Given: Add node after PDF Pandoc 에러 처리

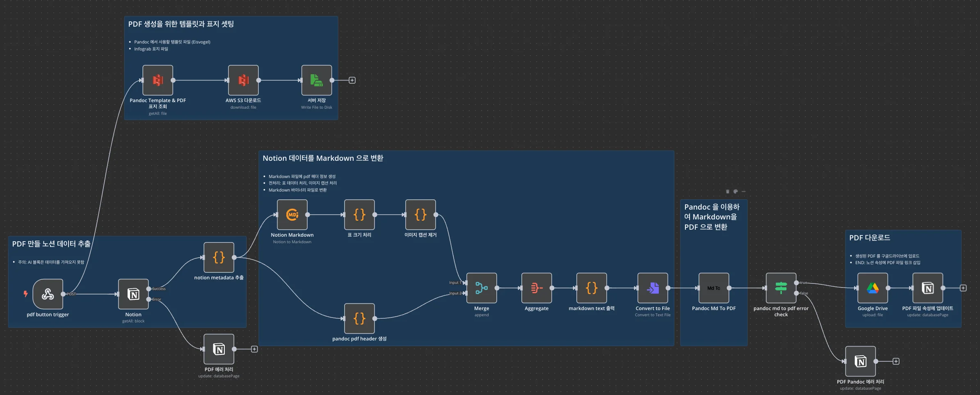Looking at the screenshot, I should [x=896, y=361].
